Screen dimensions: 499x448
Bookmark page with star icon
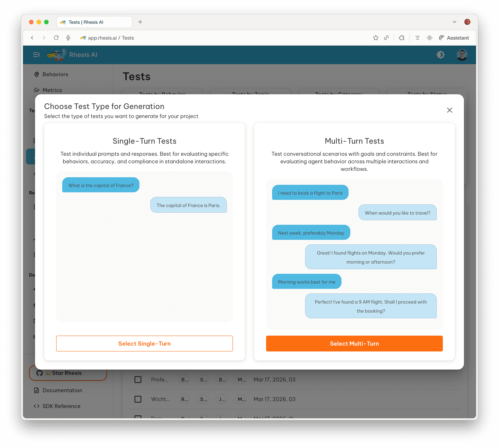tap(376, 38)
